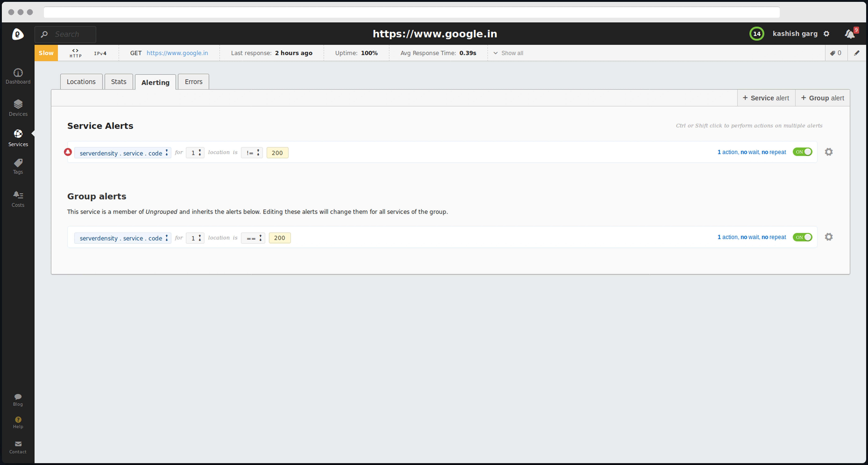Switch to the Locations tab
The height and width of the screenshot is (465, 868).
pyautogui.click(x=81, y=82)
